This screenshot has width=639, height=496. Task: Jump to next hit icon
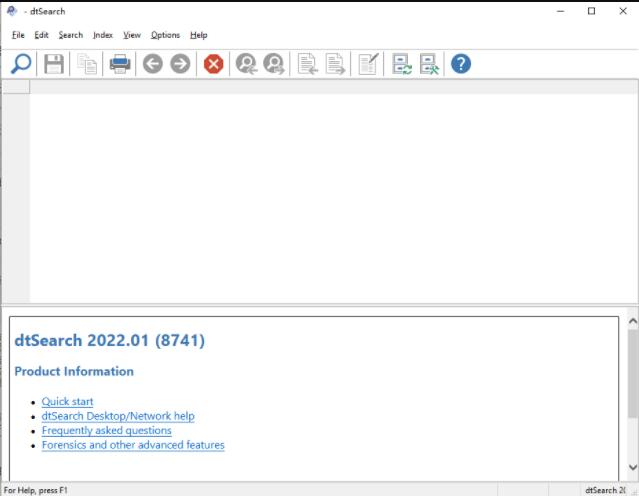click(274, 64)
